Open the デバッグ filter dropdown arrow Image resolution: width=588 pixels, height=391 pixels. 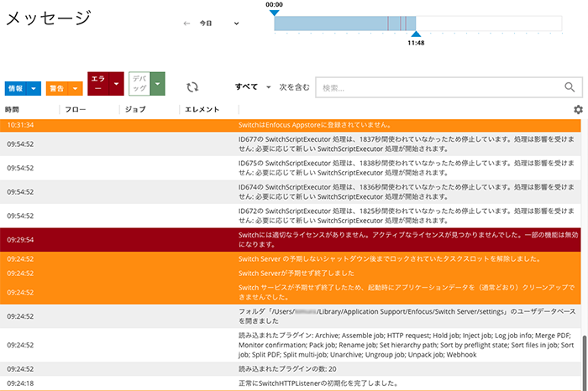coord(158,84)
